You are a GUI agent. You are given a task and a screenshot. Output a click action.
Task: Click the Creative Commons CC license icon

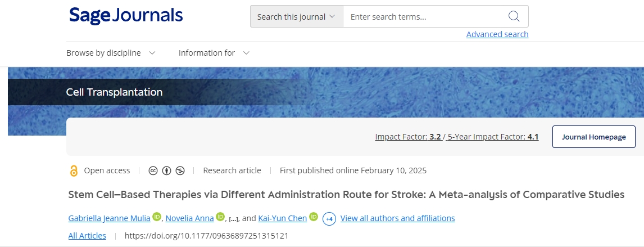pyautogui.click(x=153, y=170)
